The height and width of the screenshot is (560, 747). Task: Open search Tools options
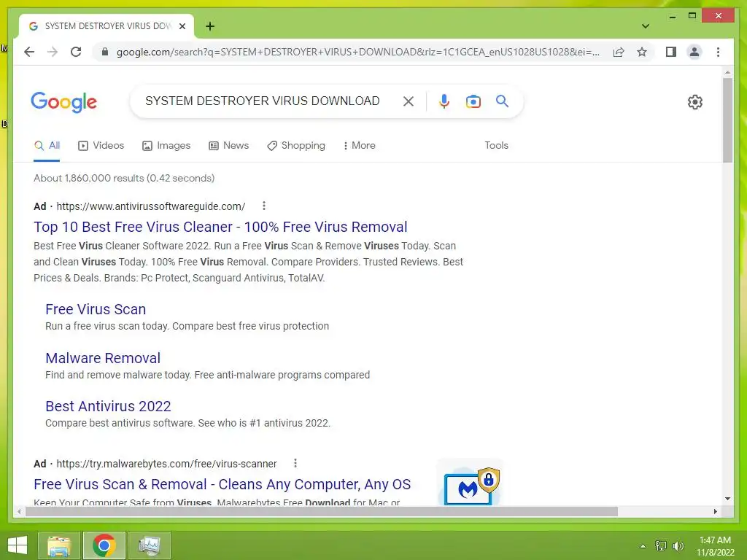[x=496, y=146]
